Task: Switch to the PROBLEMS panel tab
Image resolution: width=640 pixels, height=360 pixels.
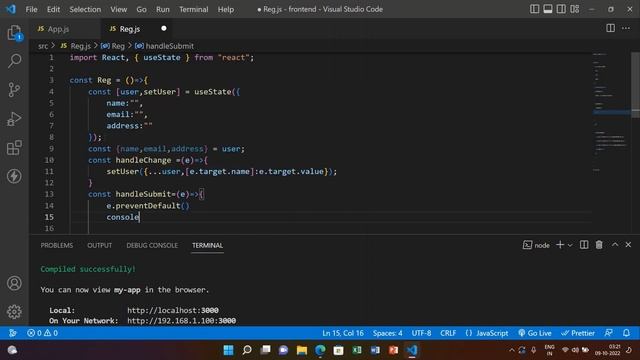Action: (x=57, y=245)
